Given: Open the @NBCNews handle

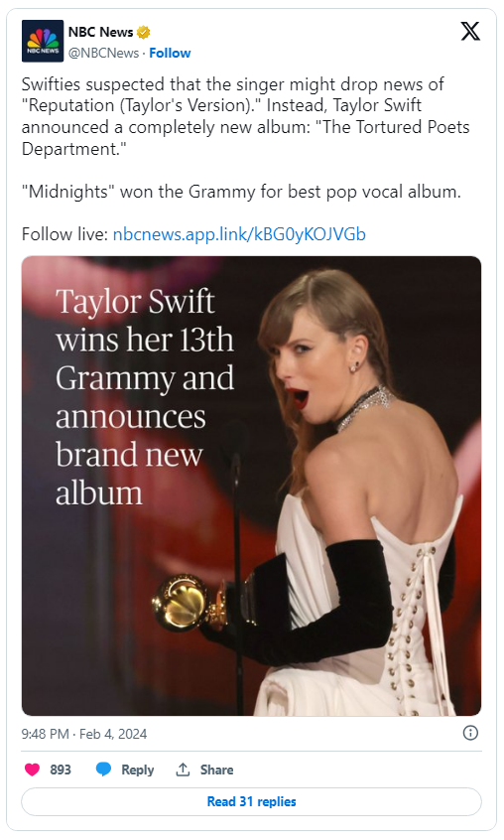Looking at the screenshot, I should [x=103, y=53].
